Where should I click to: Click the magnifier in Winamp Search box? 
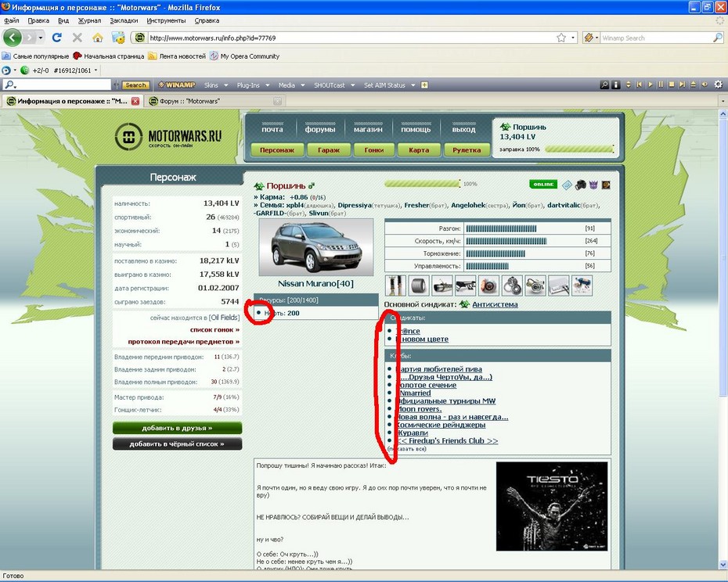pos(717,38)
